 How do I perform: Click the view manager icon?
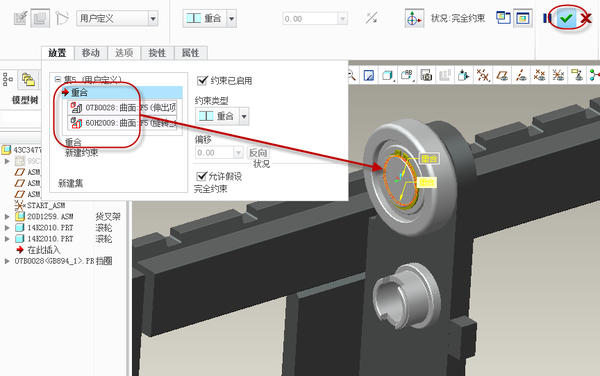tap(426, 75)
